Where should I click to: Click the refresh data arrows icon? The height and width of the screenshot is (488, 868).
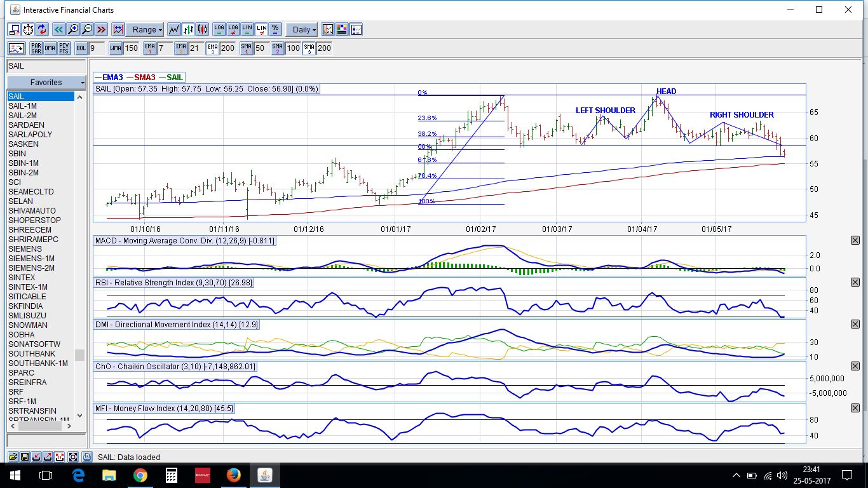(x=42, y=29)
